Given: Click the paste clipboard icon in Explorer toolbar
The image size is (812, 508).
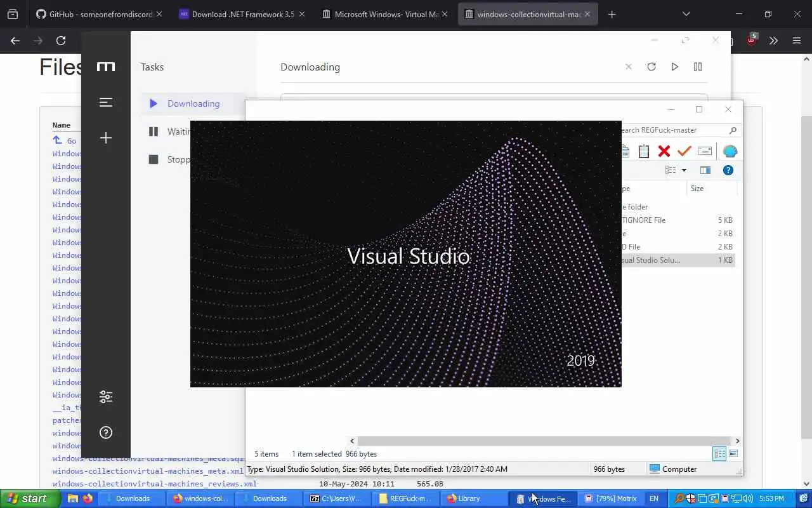Looking at the screenshot, I should tap(644, 151).
